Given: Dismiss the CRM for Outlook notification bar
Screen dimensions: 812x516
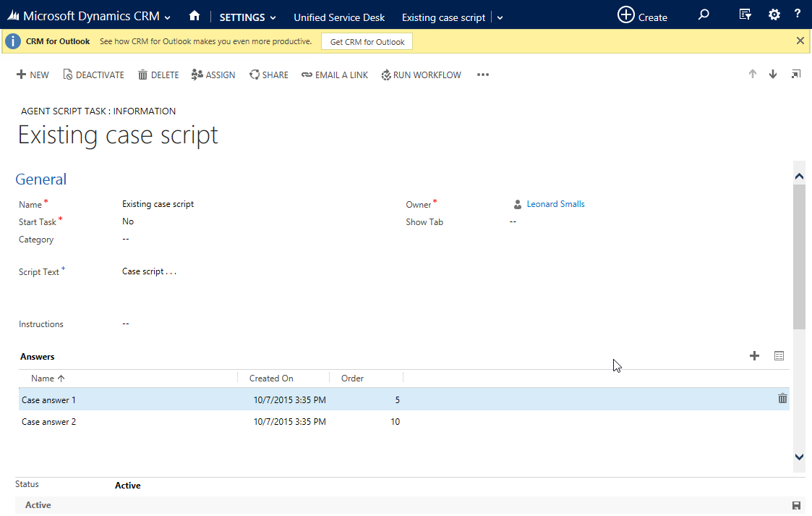Looking at the screenshot, I should click(800, 41).
